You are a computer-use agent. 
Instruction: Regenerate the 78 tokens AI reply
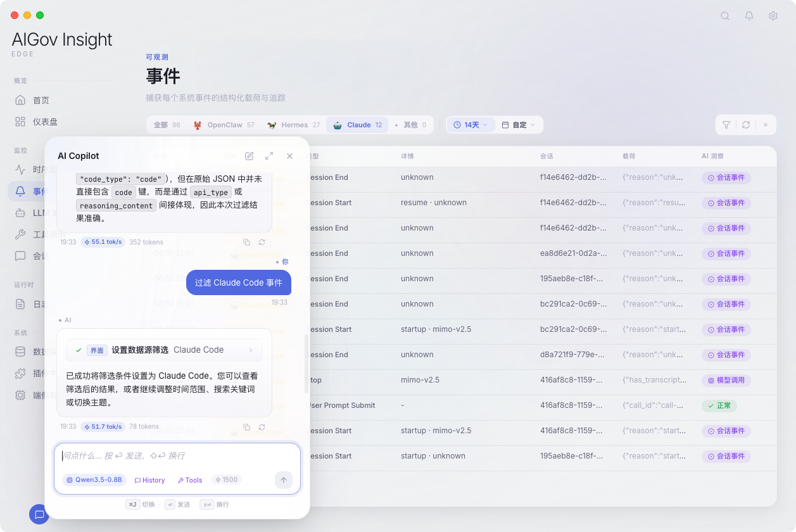point(262,427)
